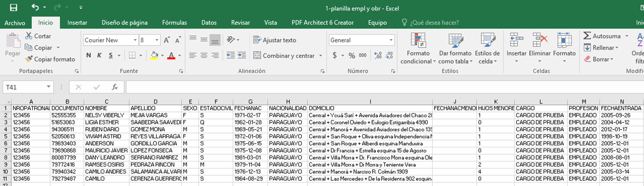
Task: Save the workbook with the floppy disk icon
Action: (13, 8)
